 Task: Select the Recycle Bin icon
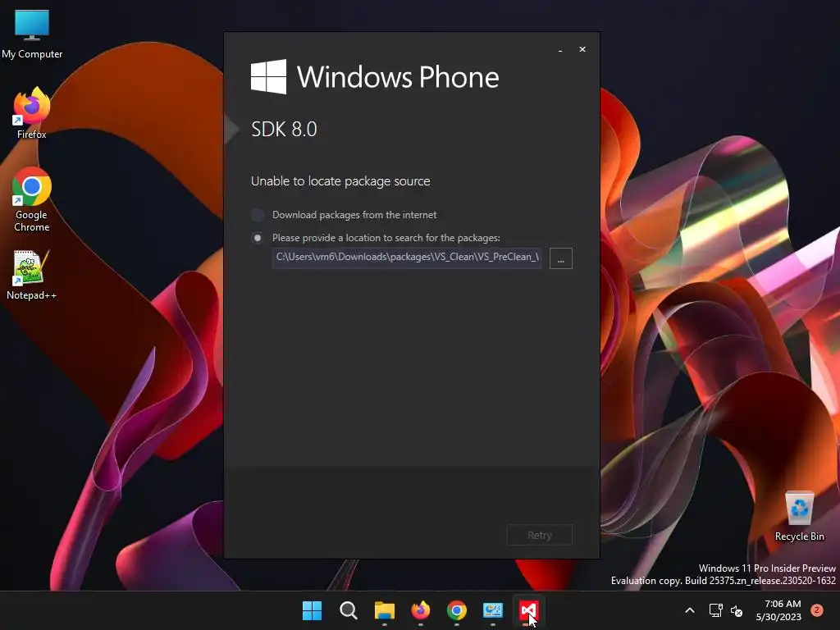click(x=799, y=517)
